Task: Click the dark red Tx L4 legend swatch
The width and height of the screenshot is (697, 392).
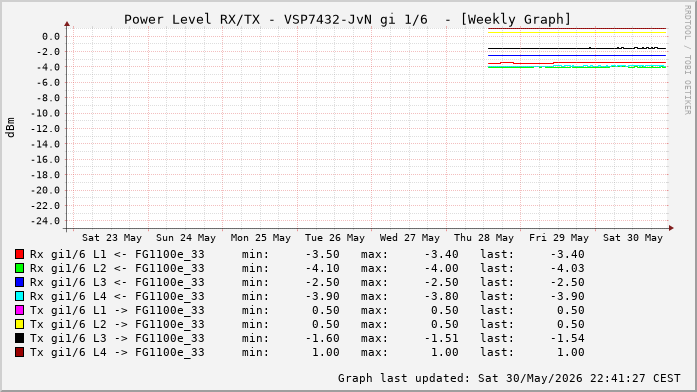Action: pyautogui.click(x=19, y=352)
